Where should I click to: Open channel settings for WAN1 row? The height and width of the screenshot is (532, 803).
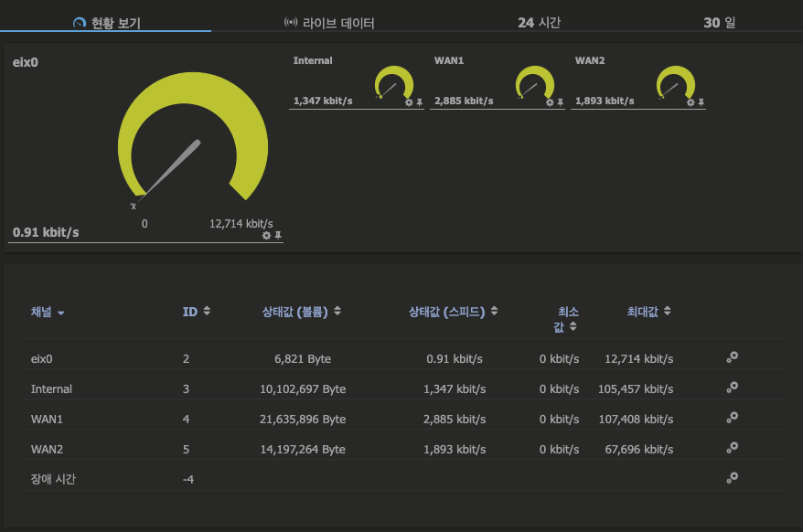pos(733,418)
